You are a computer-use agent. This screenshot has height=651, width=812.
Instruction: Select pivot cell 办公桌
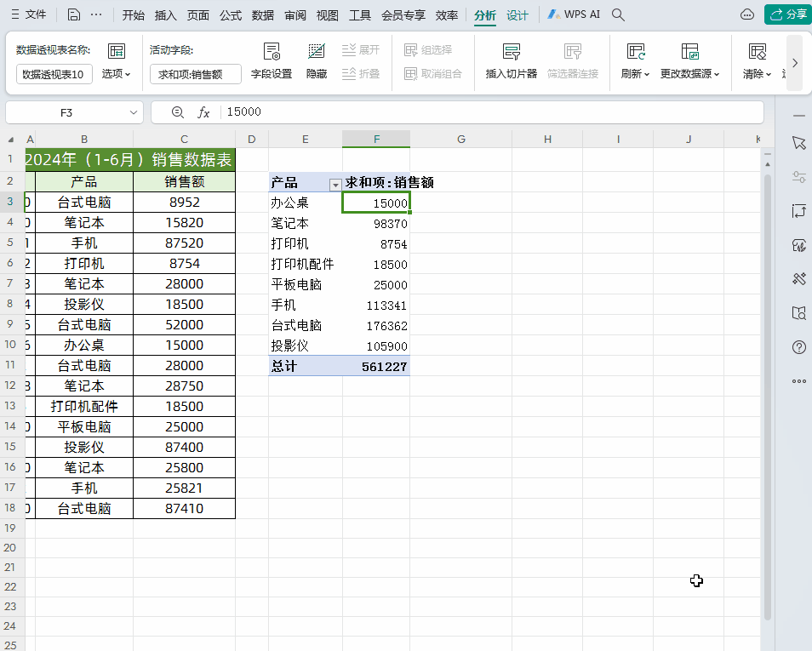click(x=306, y=203)
